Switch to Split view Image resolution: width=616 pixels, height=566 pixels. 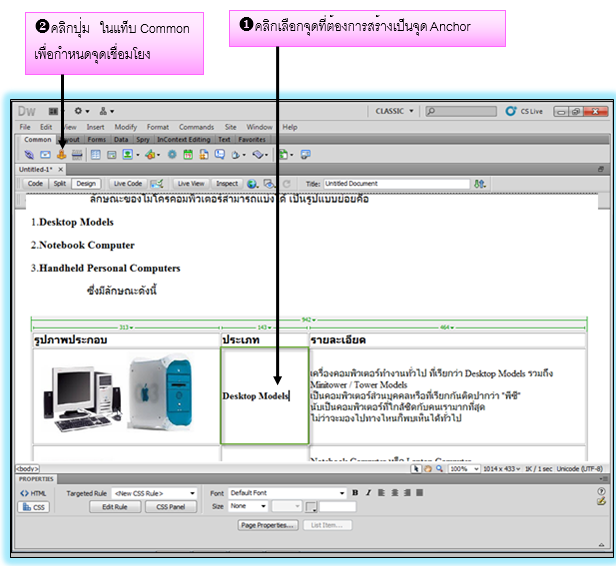pyautogui.click(x=60, y=183)
